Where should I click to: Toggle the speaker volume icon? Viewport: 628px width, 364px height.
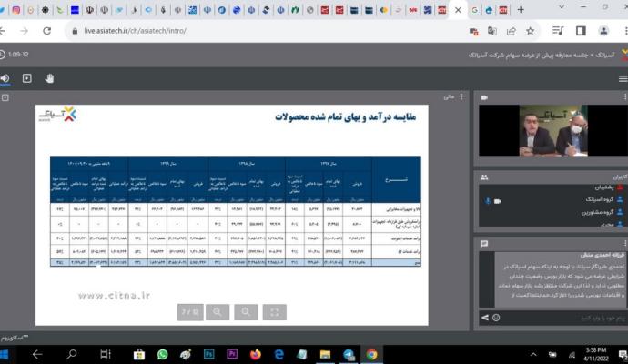[x=5, y=79]
